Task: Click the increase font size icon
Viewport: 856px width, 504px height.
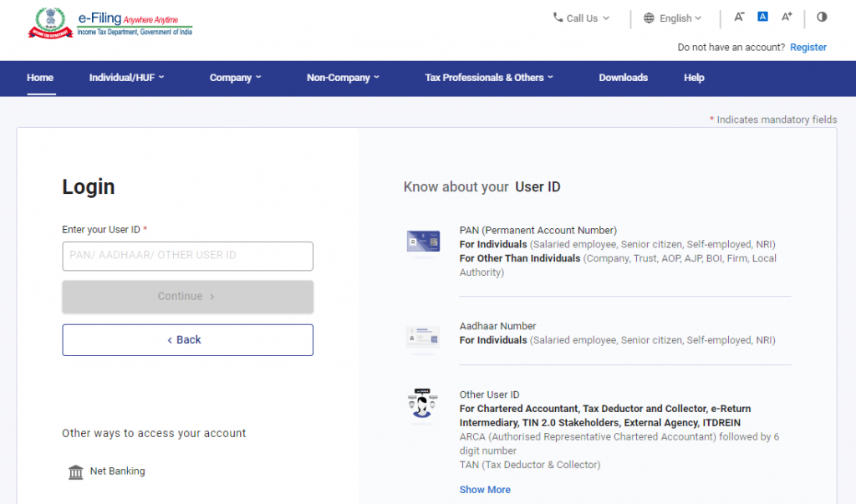Action: [x=787, y=17]
